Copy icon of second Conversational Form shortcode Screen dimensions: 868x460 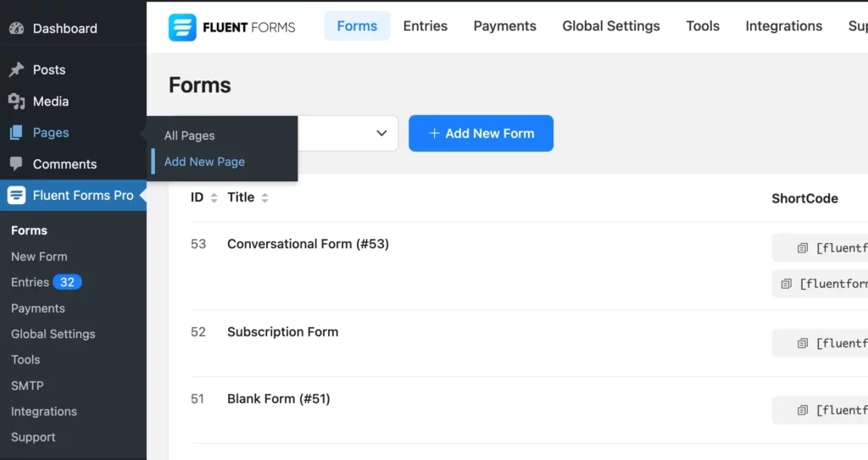click(786, 284)
